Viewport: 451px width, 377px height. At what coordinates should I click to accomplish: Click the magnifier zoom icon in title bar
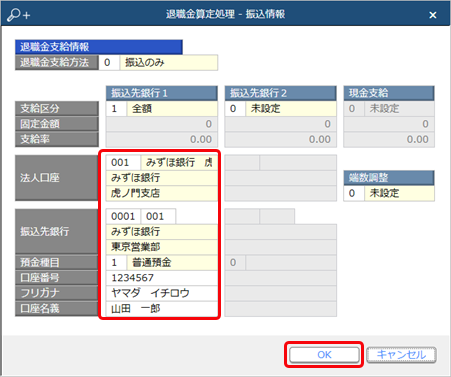click(19, 15)
